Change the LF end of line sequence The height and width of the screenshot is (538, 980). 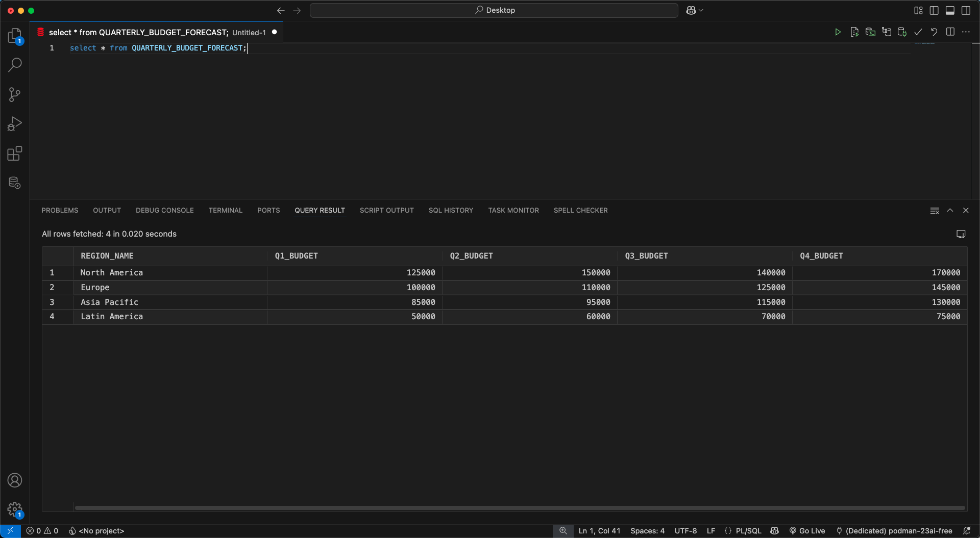711,531
